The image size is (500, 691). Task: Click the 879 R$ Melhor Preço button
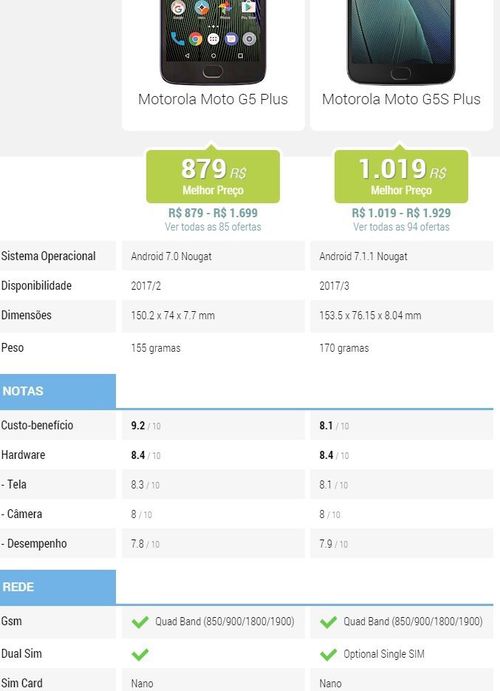(213, 176)
